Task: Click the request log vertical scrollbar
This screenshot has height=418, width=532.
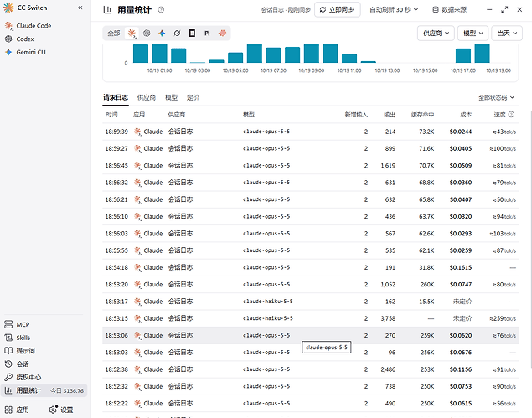Action: (530, 238)
